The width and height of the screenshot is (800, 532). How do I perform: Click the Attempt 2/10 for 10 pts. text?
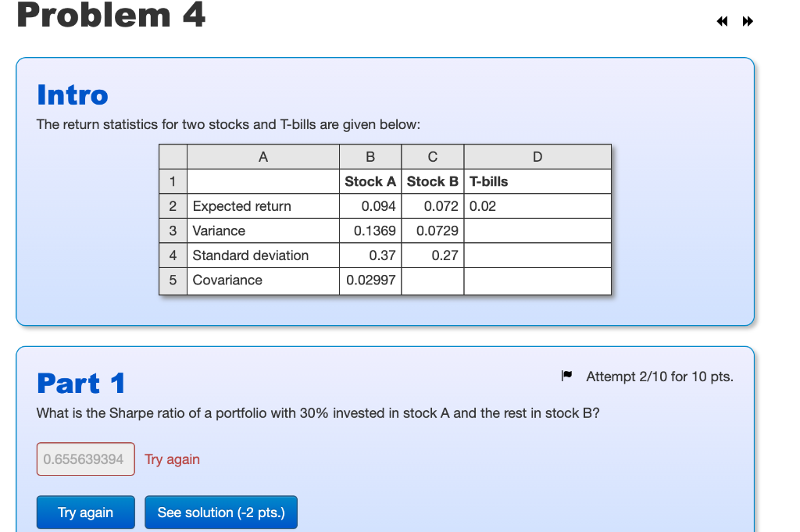660,377
